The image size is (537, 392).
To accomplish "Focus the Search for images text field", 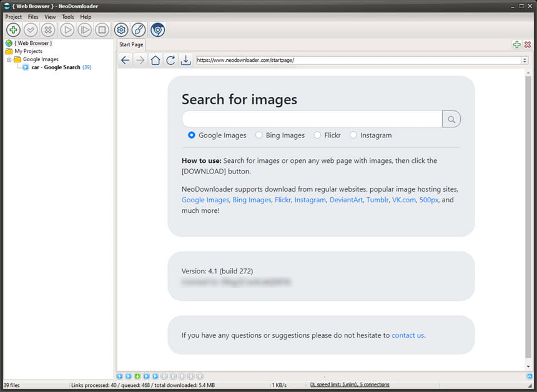I will [x=312, y=119].
